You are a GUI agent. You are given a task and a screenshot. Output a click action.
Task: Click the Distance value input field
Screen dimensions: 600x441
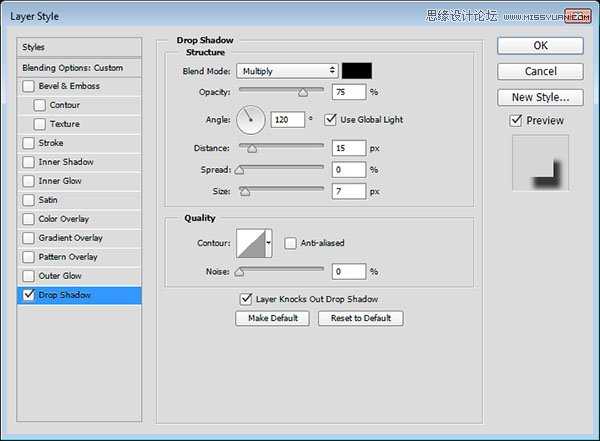pyautogui.click(x=349, y=148)
